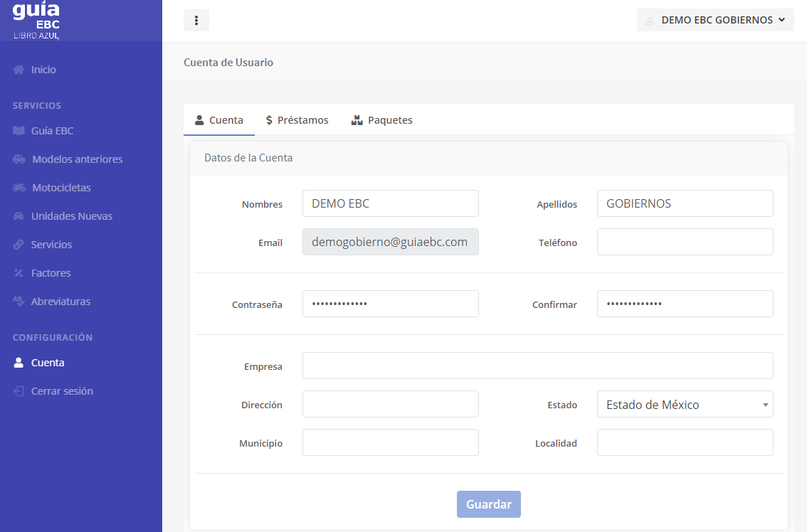Image resolution: width=807 pixels, height=532 pixels.
Task: Focus the Empresa text field
Action: coord(537,366)
